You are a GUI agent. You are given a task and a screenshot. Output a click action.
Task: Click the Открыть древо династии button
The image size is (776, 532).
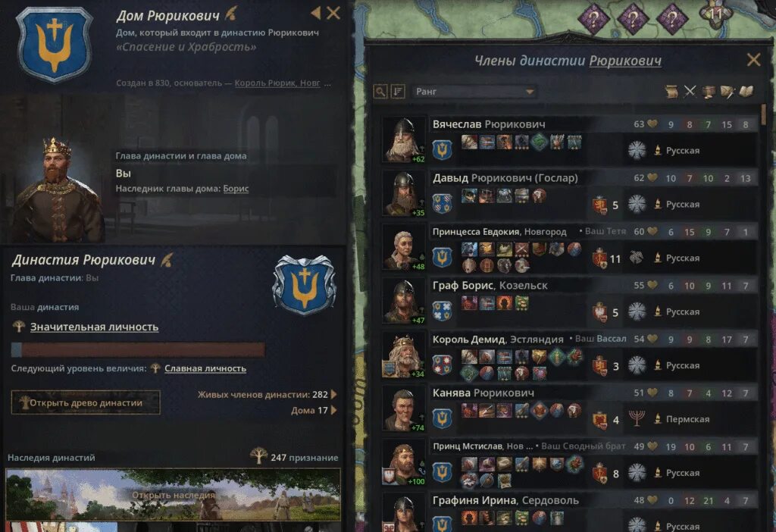pos(86,402)
